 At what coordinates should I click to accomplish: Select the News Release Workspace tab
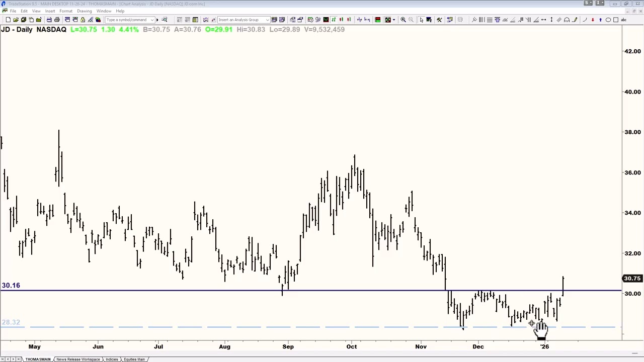(x=78, y=359)
